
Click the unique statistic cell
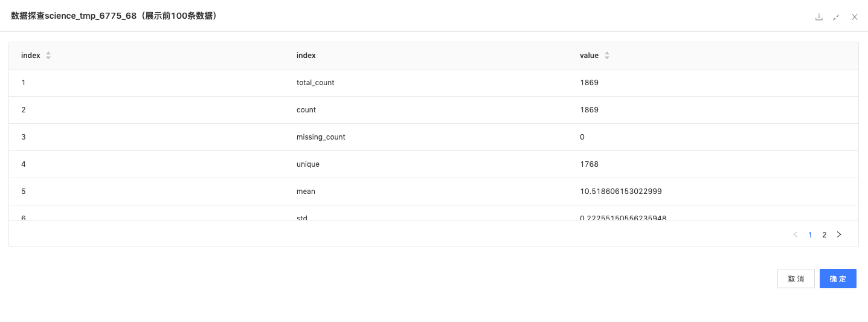[308, 164]
